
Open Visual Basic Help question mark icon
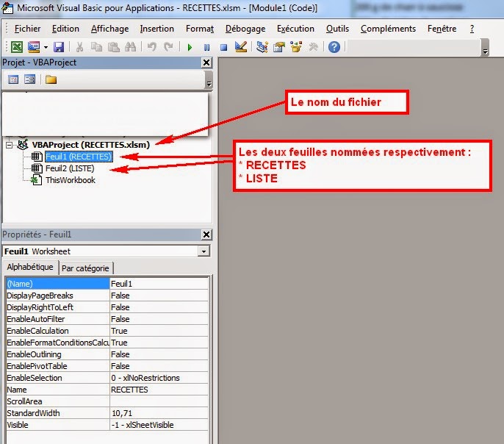[x=334, y=47]
